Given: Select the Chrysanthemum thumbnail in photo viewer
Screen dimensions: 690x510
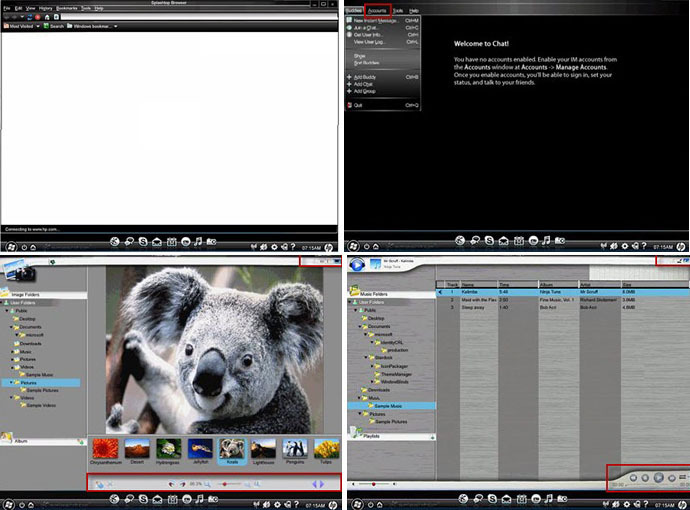Looking at the screenshot, I should point(106,449).
